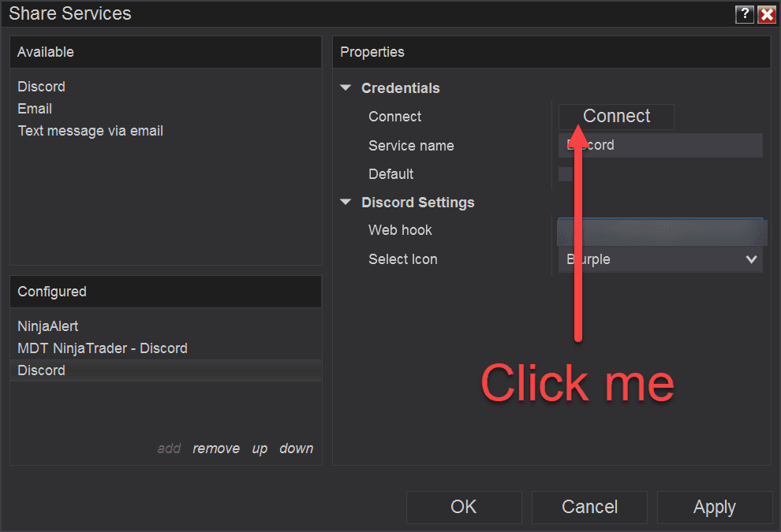Click the Web hook property label
781x532 pixels.
click(401, 230)
